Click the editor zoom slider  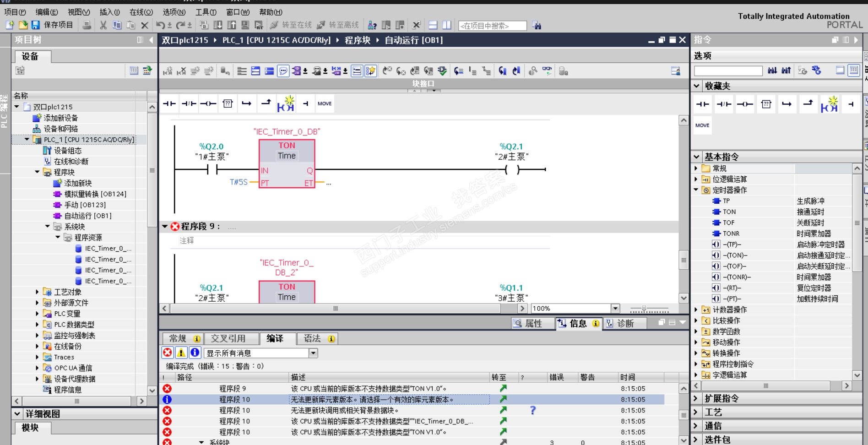pyautogui.click(x=644, y=309)
